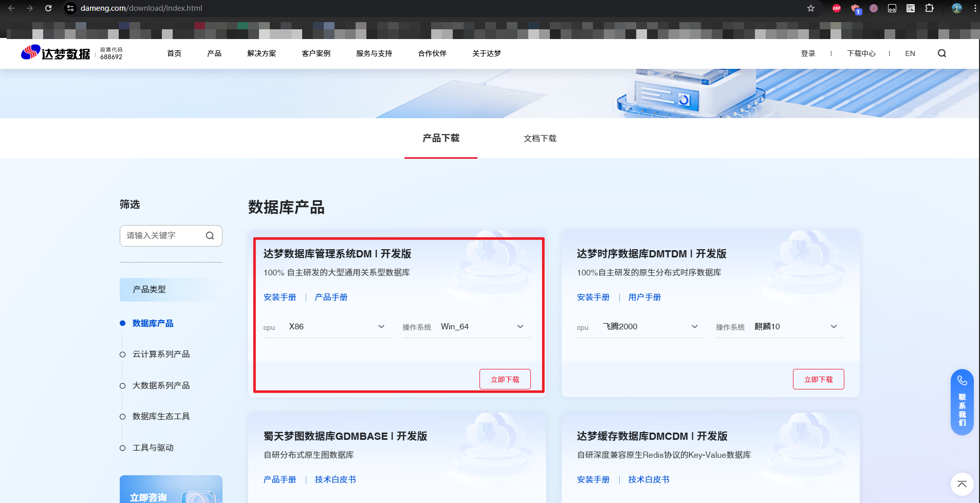Screen dimensions: 980x503
Task: Open 客户案例 navigation menu
Action: point(316,53)
